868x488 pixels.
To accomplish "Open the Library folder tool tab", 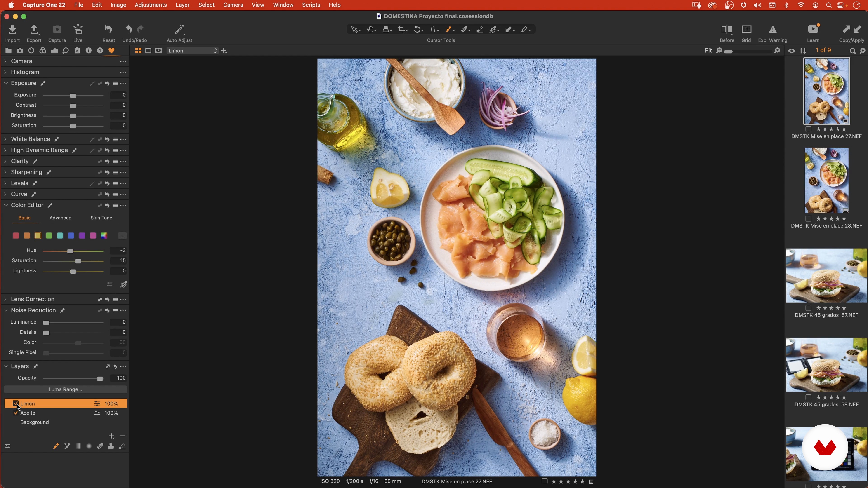I will (8, 51).
